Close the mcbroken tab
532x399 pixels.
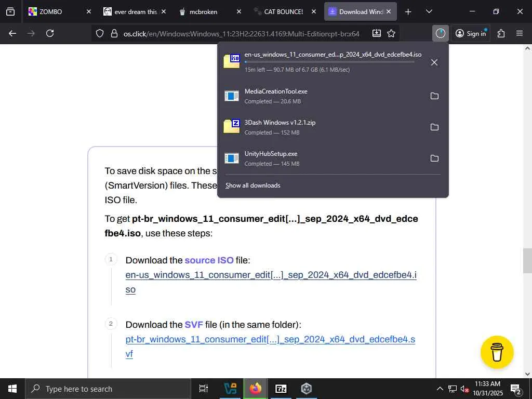pyautogui.click(x=239, y=11)
